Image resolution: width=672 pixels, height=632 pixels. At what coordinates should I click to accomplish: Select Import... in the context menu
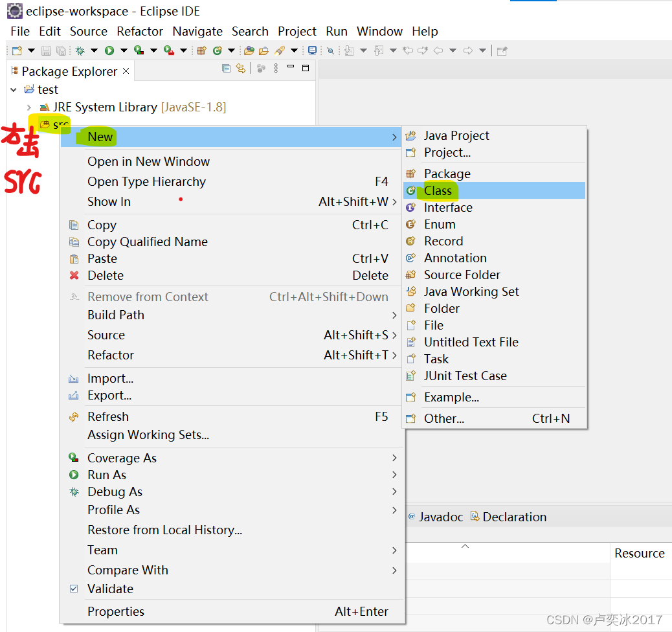[231, 379]
